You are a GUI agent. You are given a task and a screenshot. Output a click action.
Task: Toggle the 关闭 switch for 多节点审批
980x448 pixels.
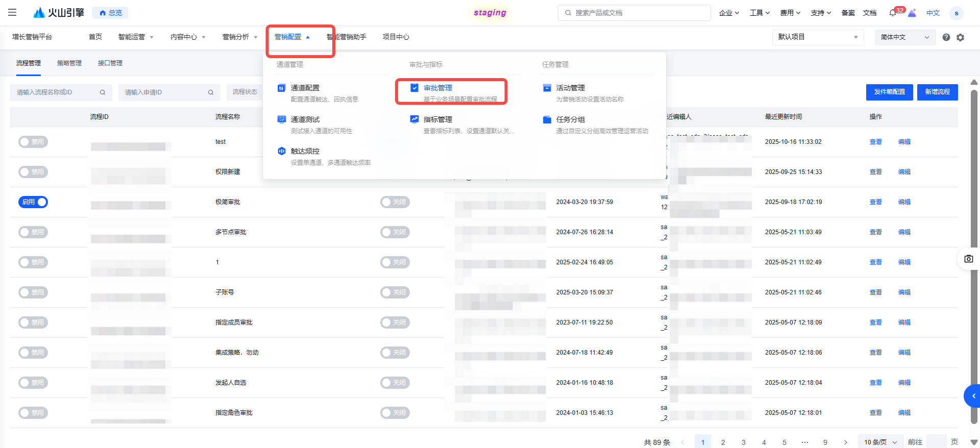point(395,232)
